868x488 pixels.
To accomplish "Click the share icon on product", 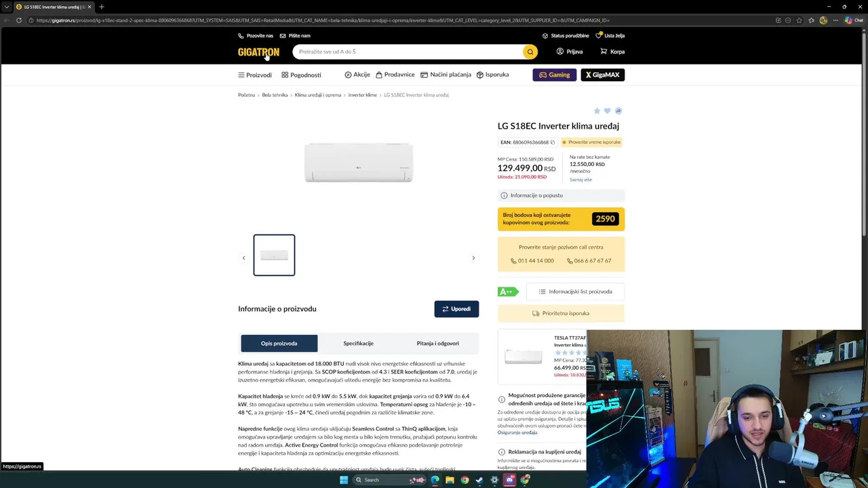I will 618,110.
